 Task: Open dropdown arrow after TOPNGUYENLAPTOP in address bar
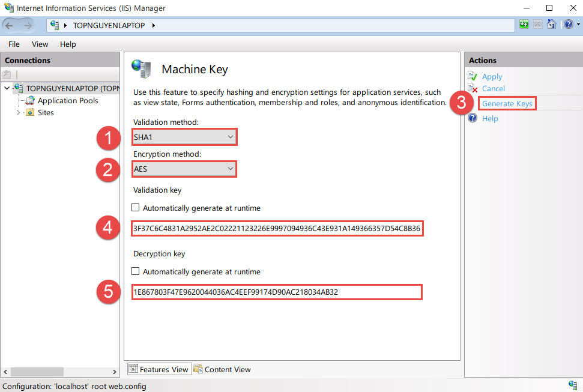153,25
